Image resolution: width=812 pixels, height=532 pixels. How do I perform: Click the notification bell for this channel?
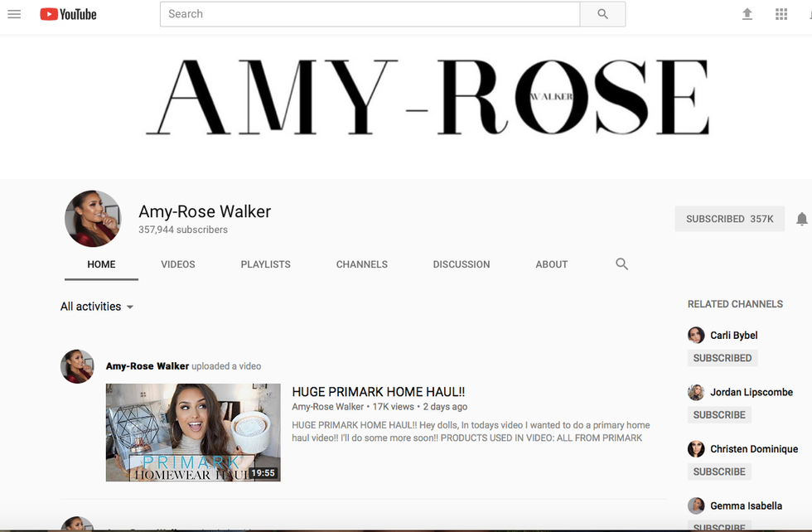tap(801, 219)
